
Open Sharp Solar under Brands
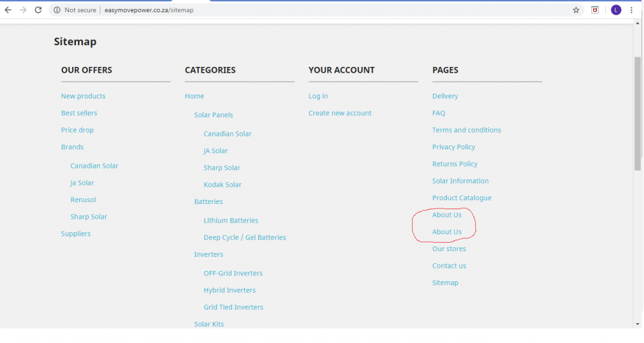[88, 217]
